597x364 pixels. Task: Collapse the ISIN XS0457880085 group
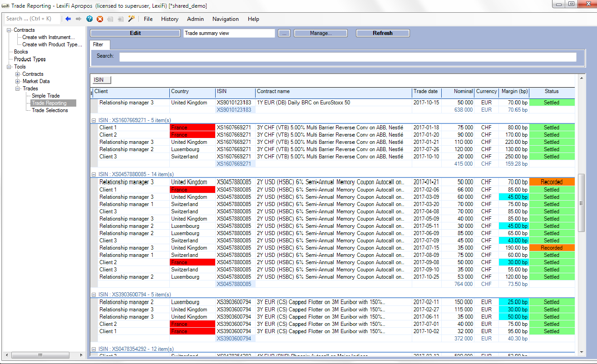click(x=94, y=174)
